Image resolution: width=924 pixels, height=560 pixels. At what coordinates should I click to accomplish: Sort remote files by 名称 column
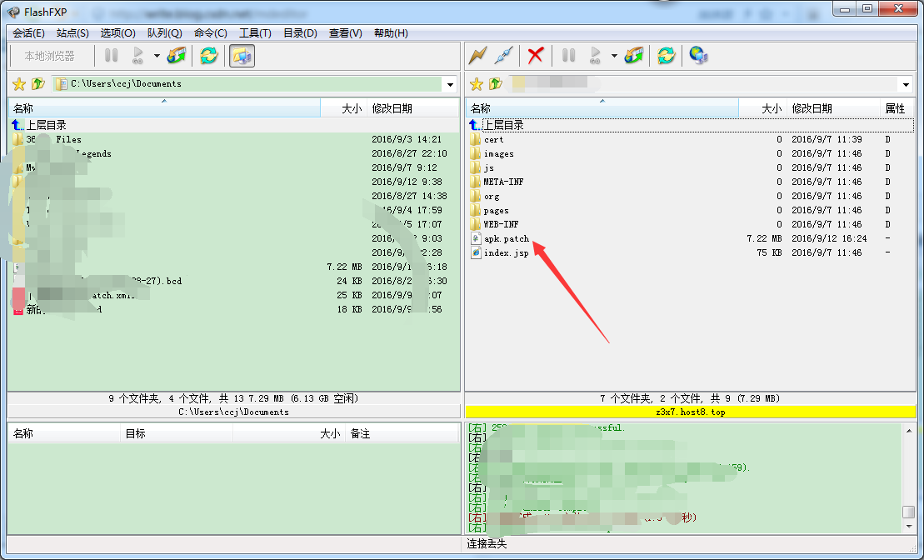coord(603,108)
